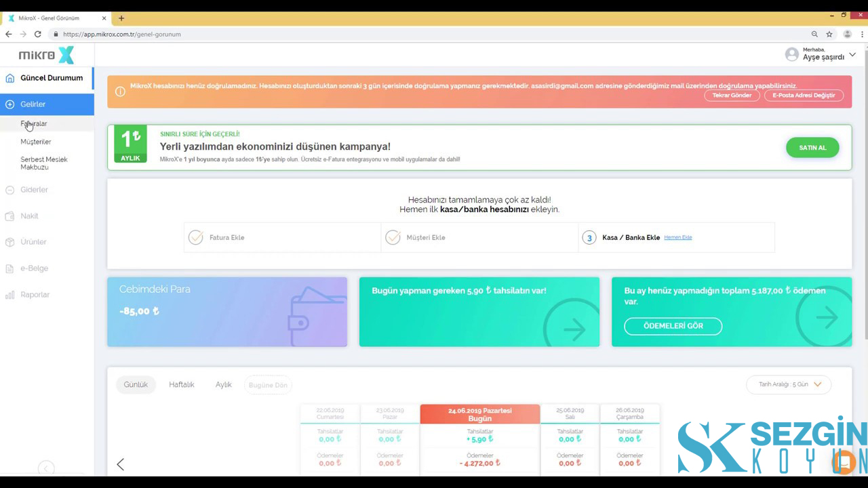Image resolution: width=868 pixels, height=488 pixels.
Task: Click step 3 circle for Kasa / Banka
Action: (x=589, y=238)
